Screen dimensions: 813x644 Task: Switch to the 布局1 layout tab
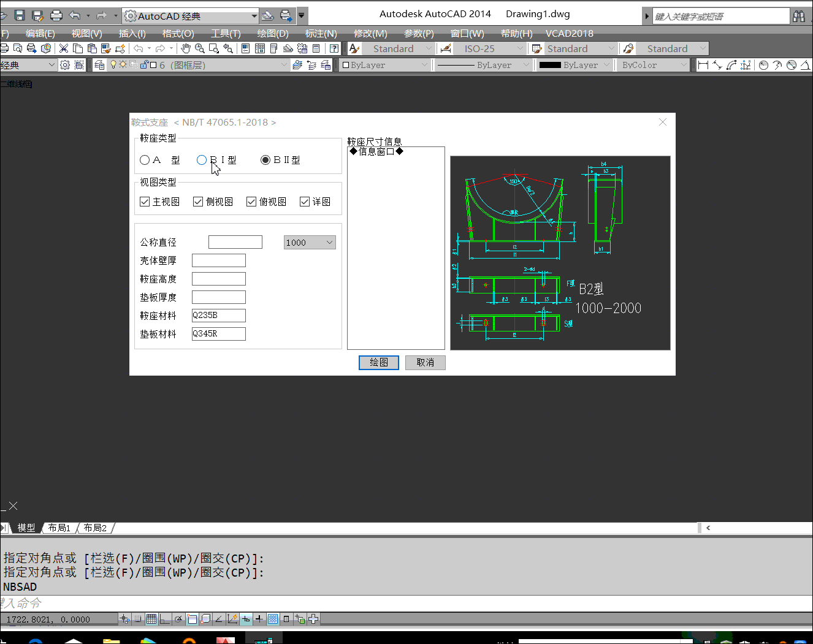(x=59, y=528)
